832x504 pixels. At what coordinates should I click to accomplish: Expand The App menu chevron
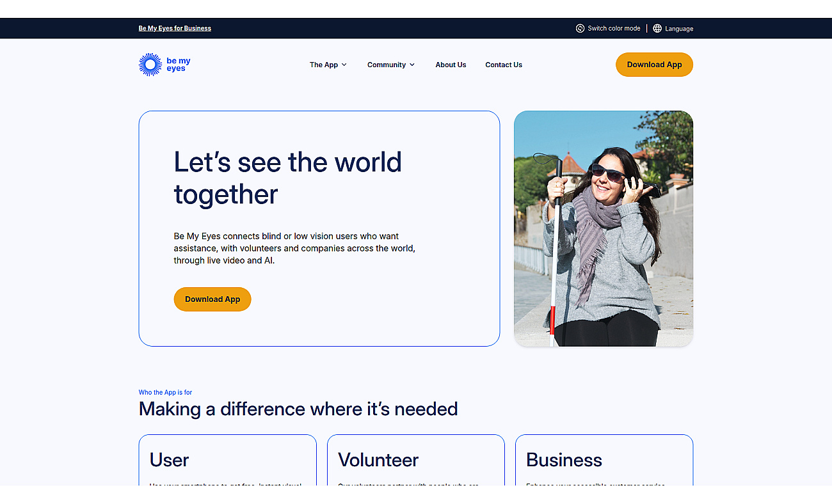coord(344,65)
